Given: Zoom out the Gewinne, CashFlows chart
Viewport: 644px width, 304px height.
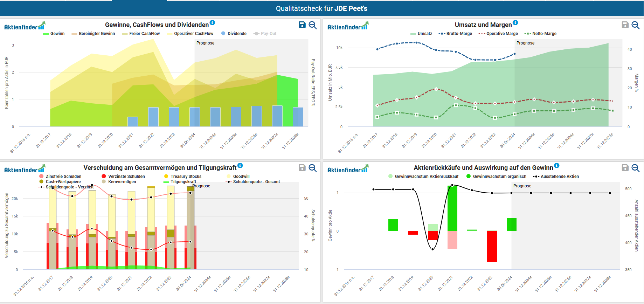Looking at the screenshot, I should (313, 25).
